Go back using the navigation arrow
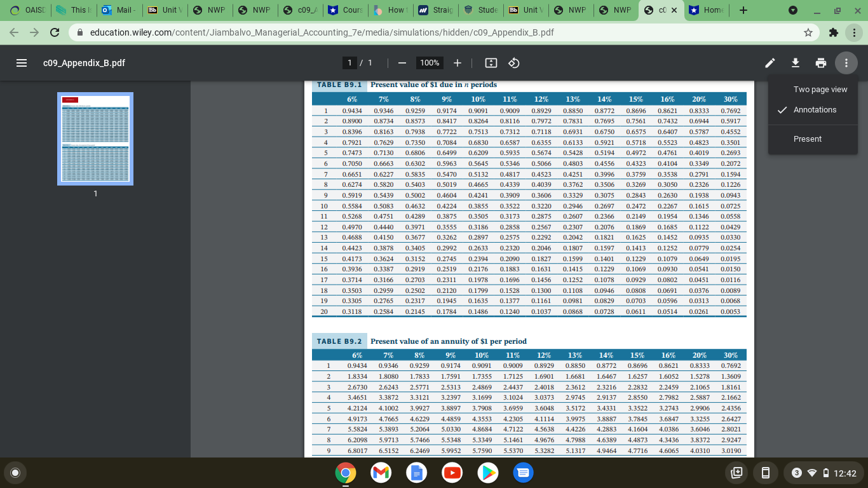 click(x=14, y=32)
